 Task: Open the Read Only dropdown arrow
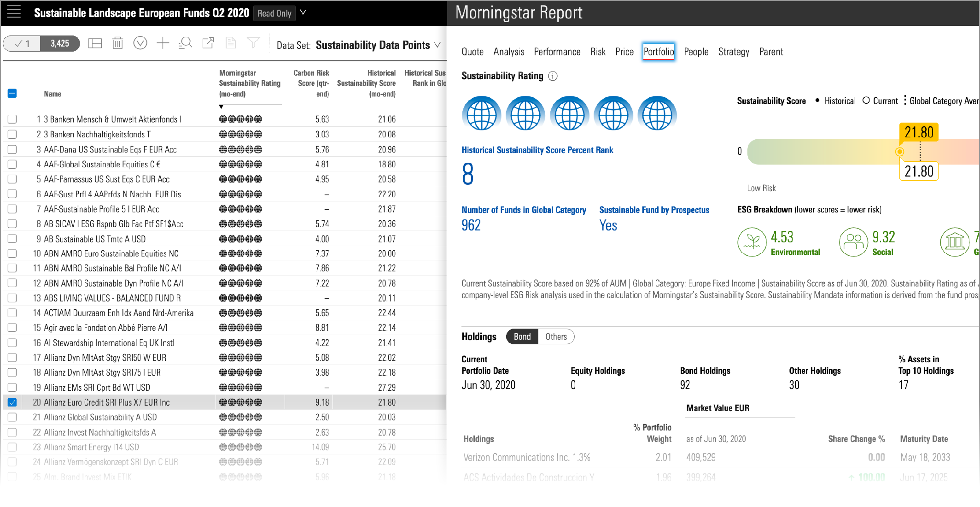[x=303, y=12]
